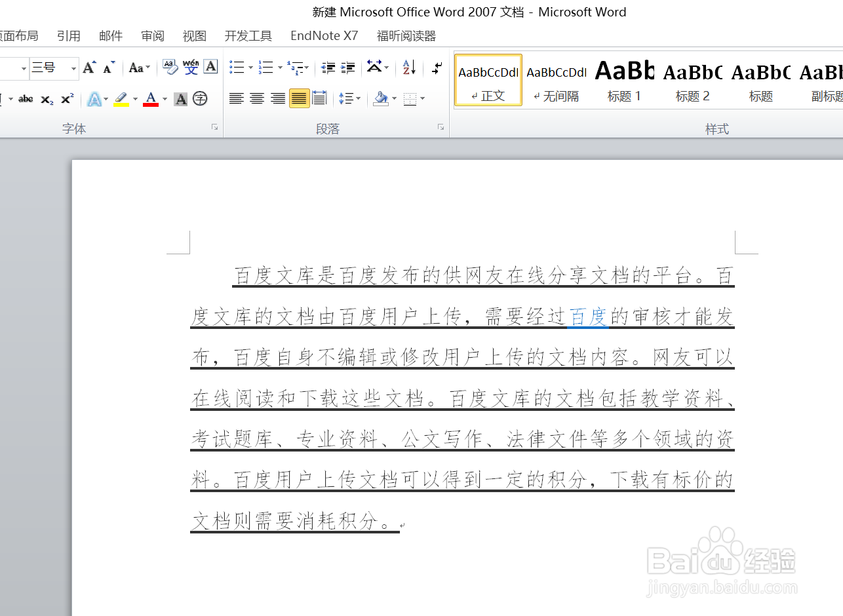843x616 pixels.
Task: Open Change Case Aa dropdown
Action: (139, 67)
